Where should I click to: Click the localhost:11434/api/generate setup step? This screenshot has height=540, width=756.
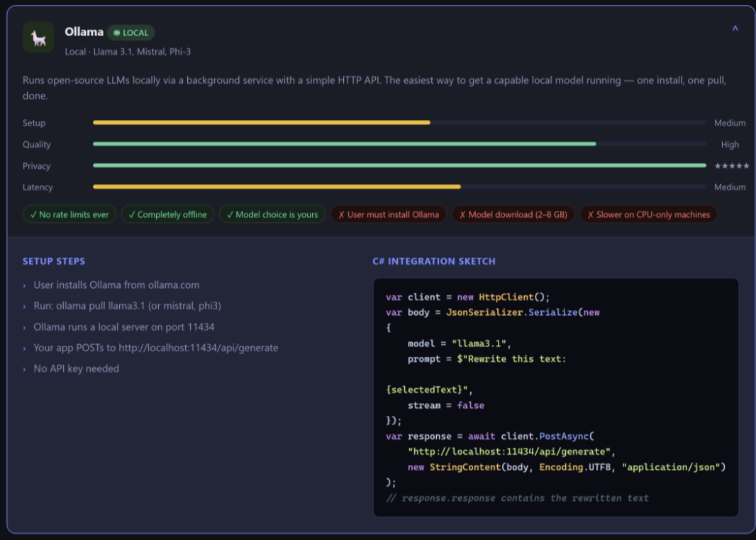click(x=155, y=348)
